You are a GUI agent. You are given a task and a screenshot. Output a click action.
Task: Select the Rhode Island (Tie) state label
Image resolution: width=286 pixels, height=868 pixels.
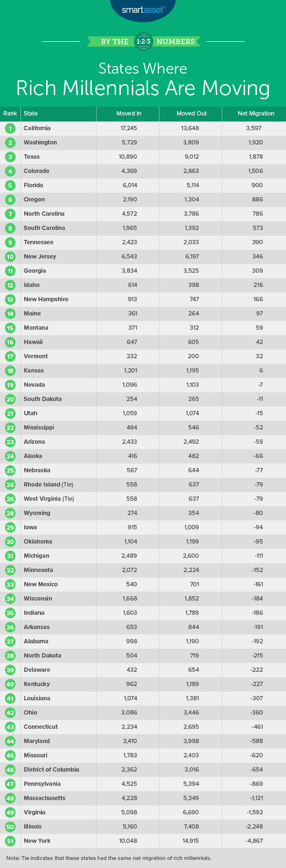49,485
